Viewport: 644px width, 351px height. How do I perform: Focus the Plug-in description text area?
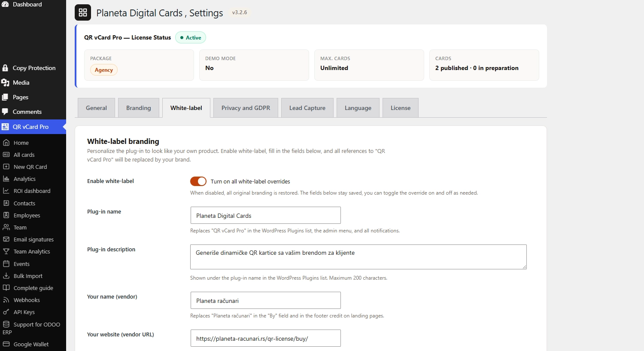(x=358, y=257)
